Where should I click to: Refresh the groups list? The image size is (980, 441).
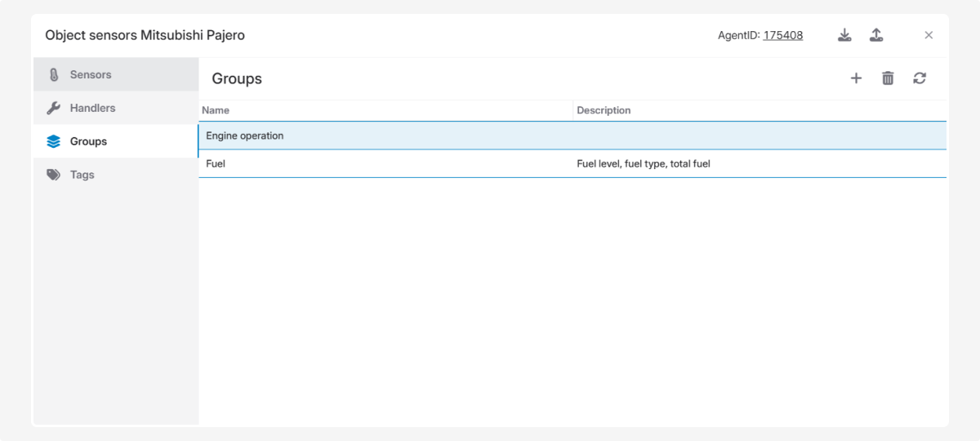tap(920, 78)
